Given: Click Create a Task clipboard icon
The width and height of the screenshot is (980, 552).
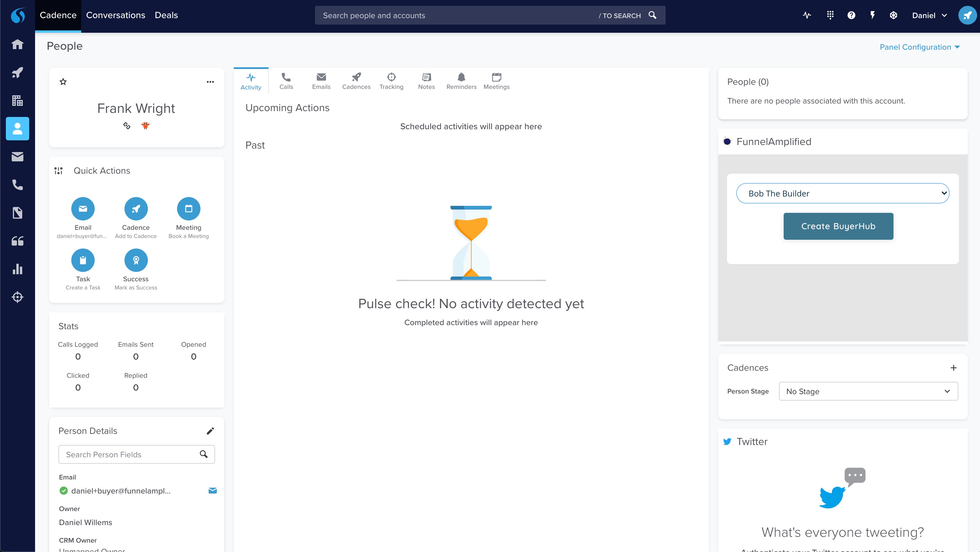Looking at the screenshot, I should click(x=83, y=260).
